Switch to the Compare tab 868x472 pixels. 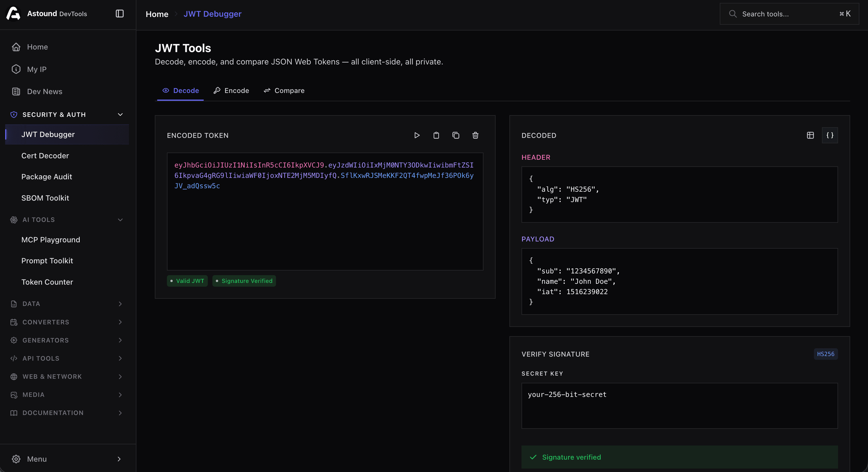pyautogui.click(x=284, y=91)
